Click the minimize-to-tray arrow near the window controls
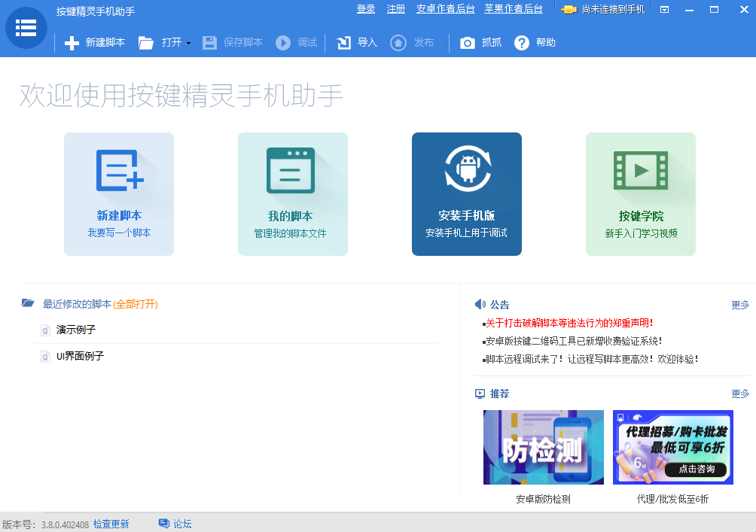This screenshot has width=756, height=532. [x=665, y=10]
